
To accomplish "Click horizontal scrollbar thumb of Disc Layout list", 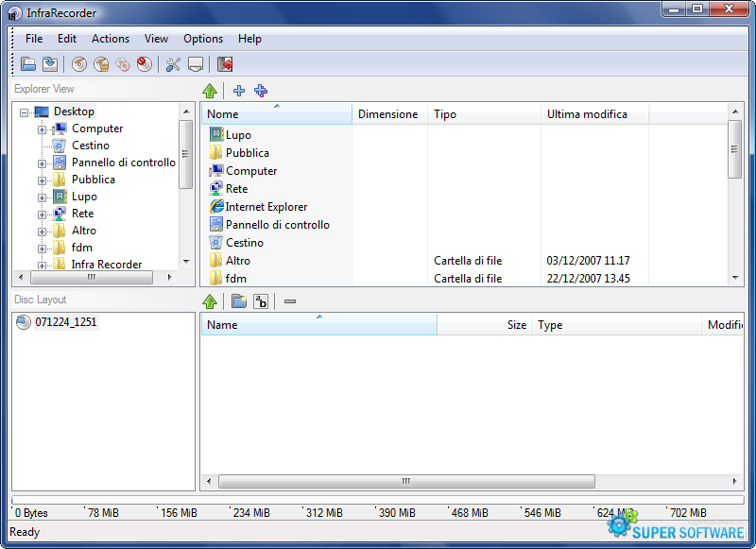I will tap(406, 481).
